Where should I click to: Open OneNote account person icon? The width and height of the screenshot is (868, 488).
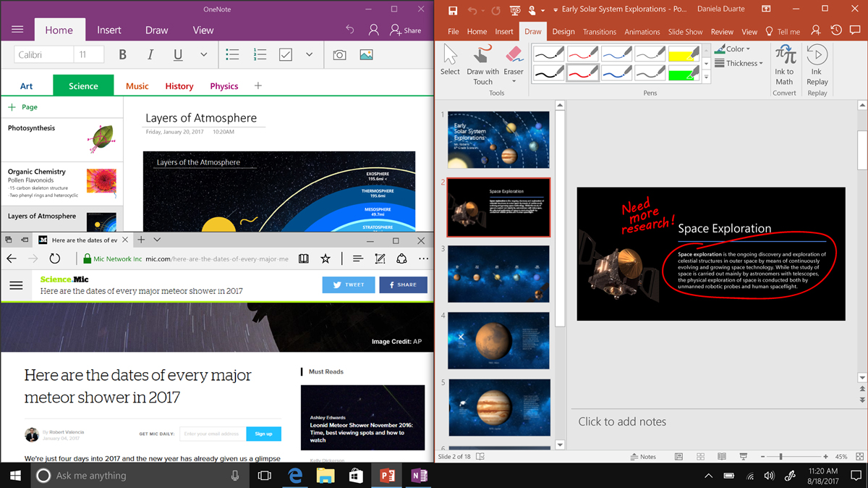point(373,30)
